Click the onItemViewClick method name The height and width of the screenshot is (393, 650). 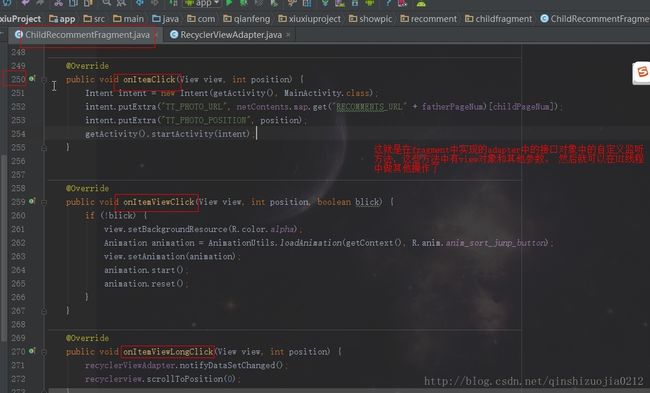coord(159,202)
